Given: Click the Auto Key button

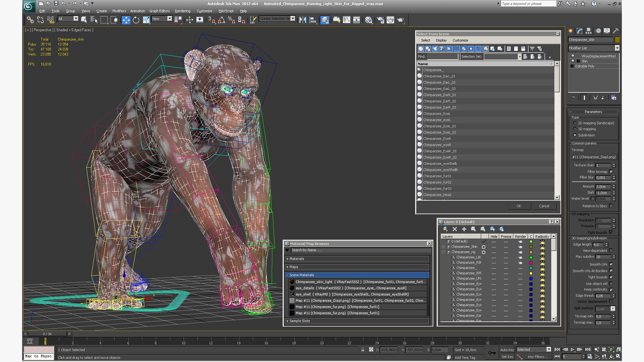Looking at the screenshot, I should tap(507, 350).
